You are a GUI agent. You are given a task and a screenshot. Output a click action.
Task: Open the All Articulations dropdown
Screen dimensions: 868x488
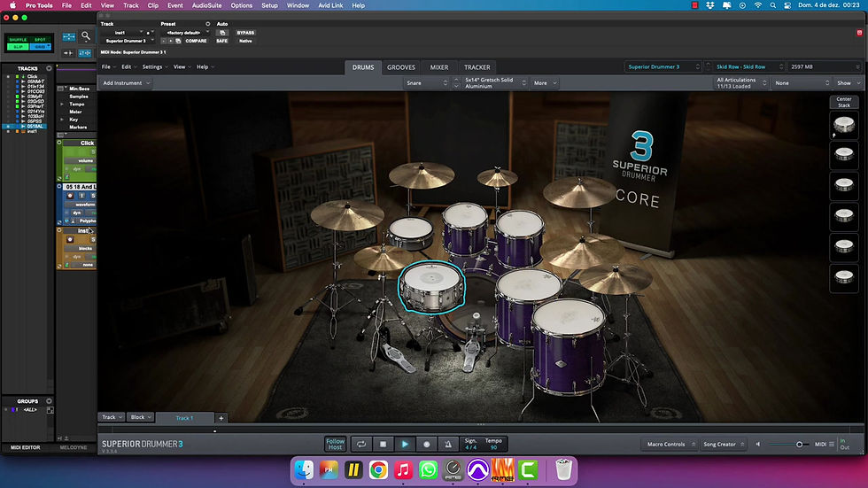point(741,83)
